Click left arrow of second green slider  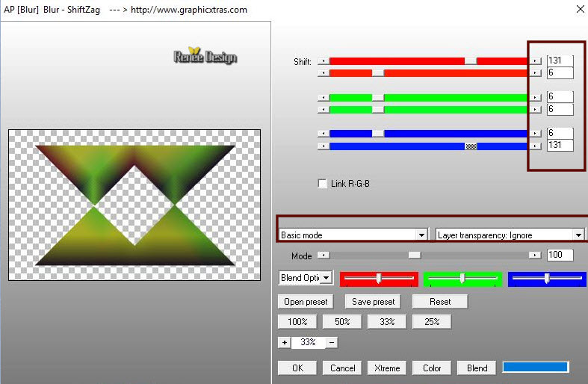[x=324, y=110]
